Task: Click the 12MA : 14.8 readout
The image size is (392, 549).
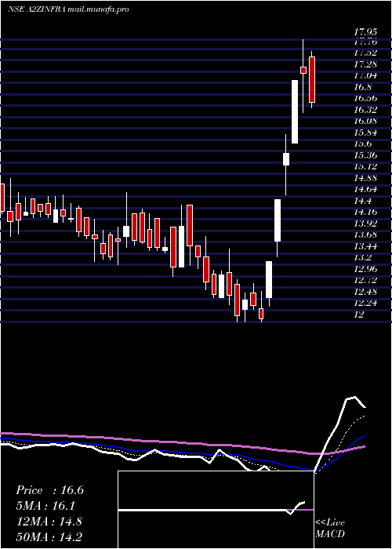Action: (49, 522)
